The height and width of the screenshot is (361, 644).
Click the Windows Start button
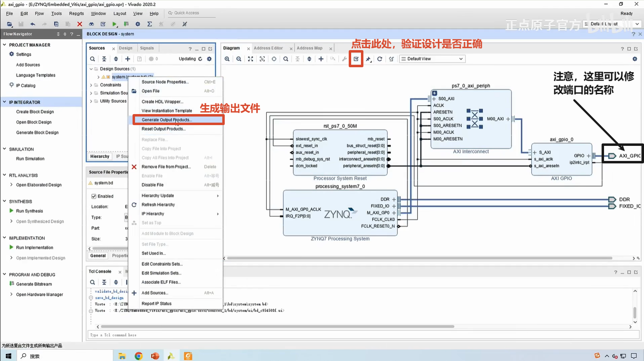[x=9, y=356]
